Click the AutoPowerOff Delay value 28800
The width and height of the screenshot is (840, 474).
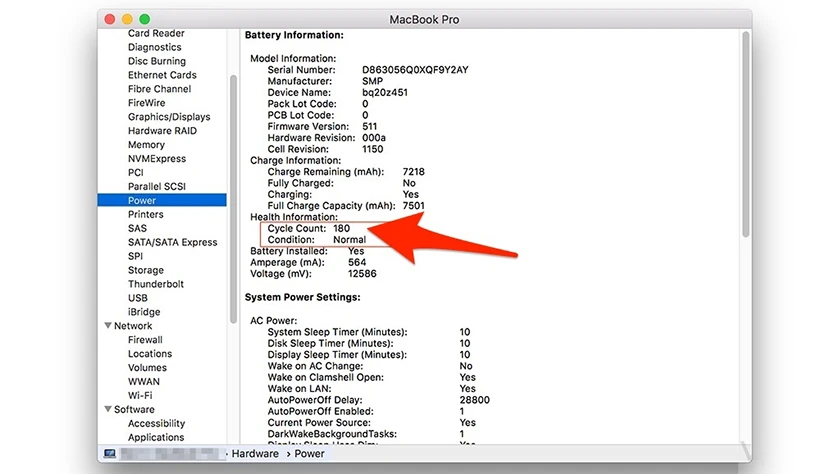coord(474,400)
